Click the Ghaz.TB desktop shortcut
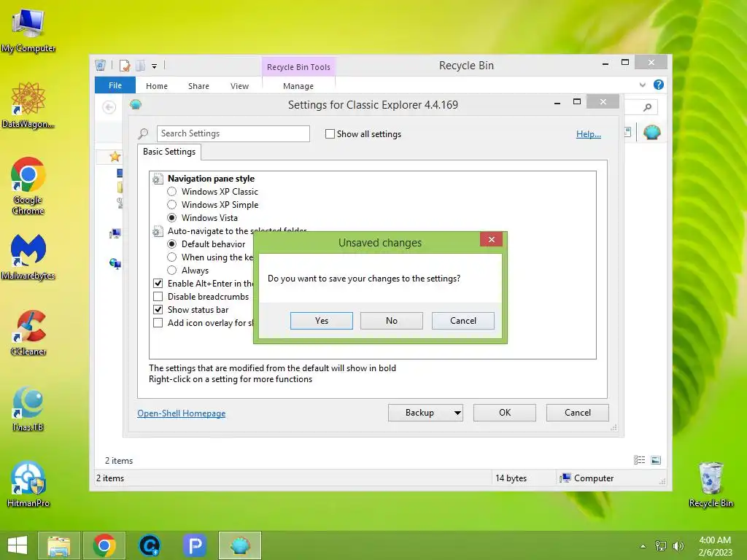 click(28, 408)
